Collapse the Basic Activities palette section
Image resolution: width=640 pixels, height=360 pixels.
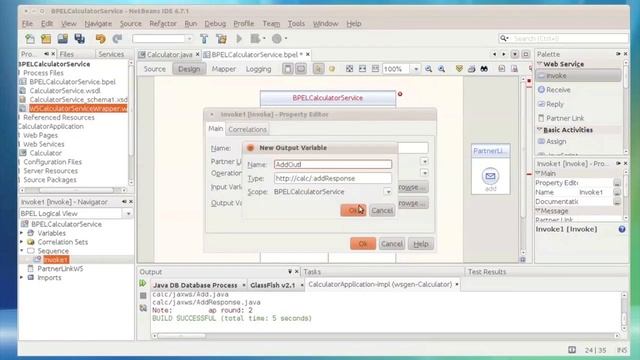click(x=539, y=130)
